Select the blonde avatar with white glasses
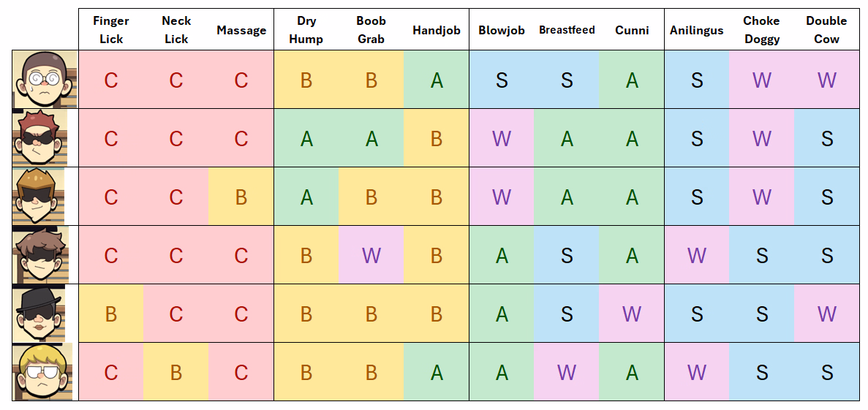 click(44, 371)
